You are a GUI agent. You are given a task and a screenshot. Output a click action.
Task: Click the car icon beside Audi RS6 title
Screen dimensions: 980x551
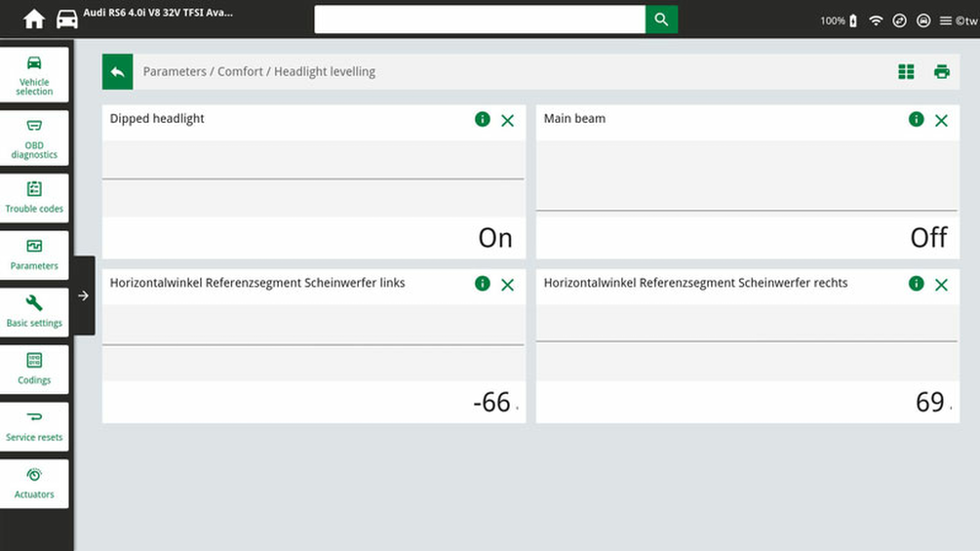coord(67,20)
